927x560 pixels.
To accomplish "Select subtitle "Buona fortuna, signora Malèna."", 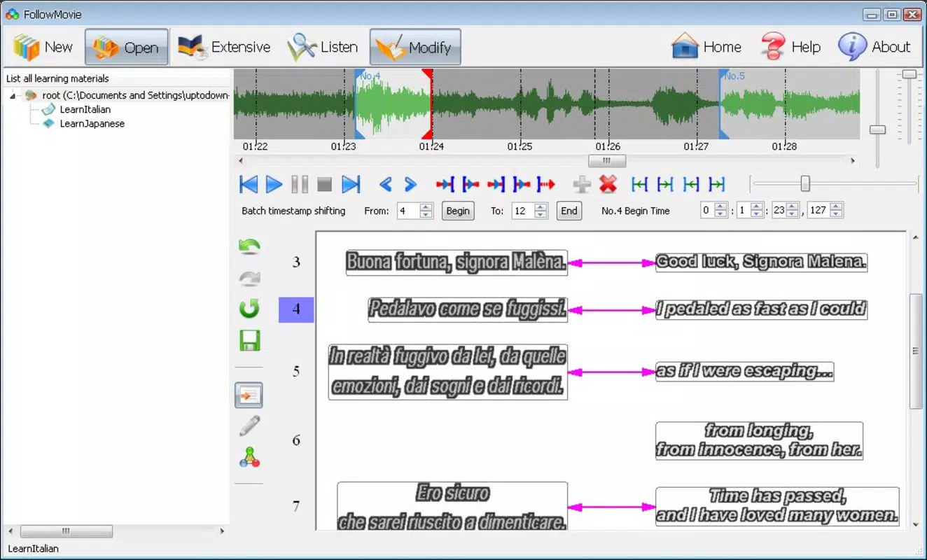I will (x=456, y=262).
